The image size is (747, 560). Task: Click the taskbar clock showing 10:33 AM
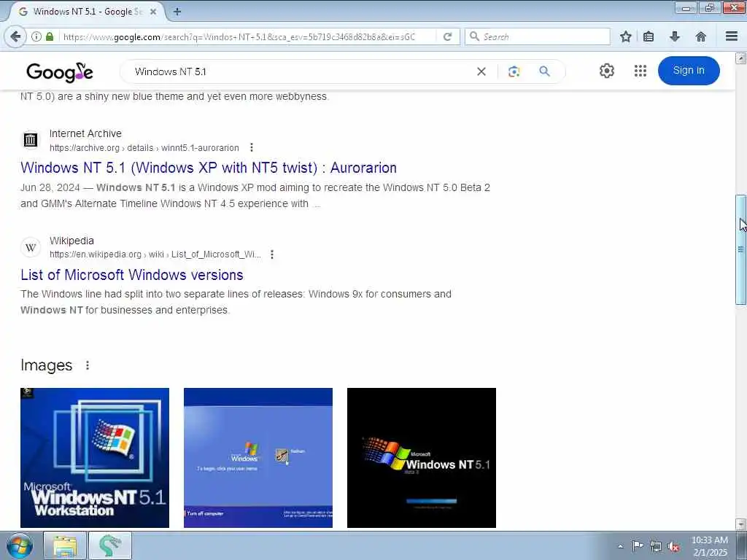click(x=710, y=546)
